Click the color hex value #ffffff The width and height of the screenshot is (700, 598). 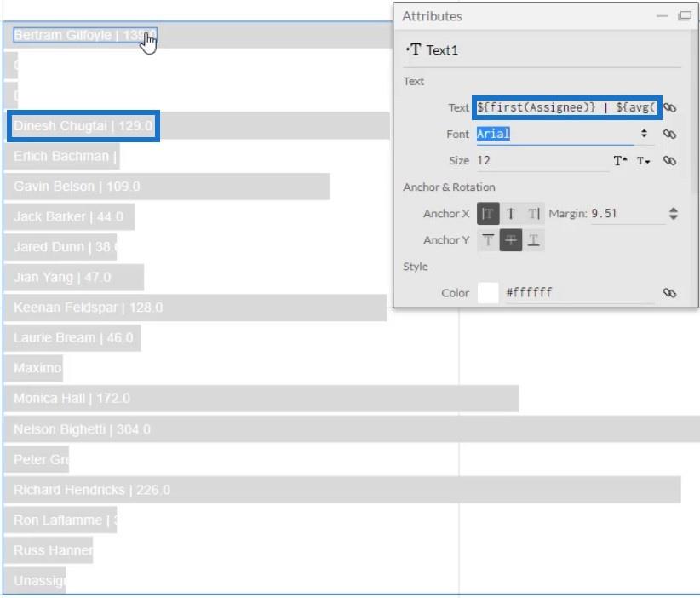tap(529, 292)
